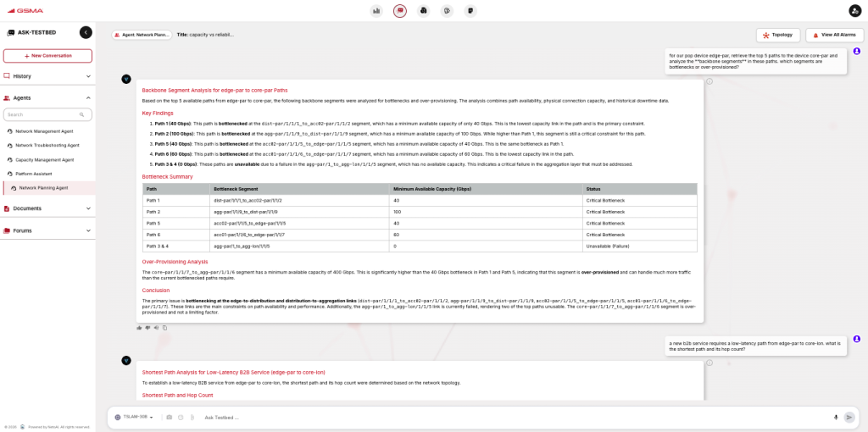Click the Bottleneck Summary heading
Screen dimensions: 868x432
tap(168, 177)
